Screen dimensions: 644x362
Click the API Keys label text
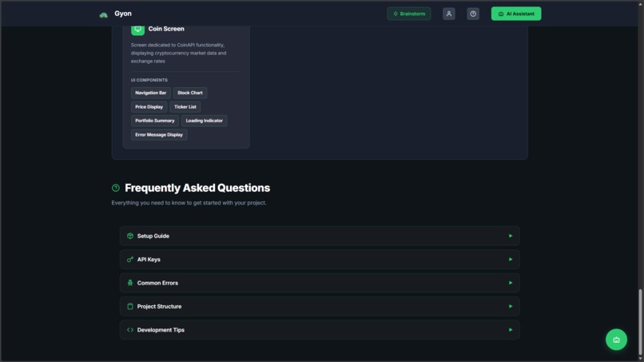coord(149,259)
